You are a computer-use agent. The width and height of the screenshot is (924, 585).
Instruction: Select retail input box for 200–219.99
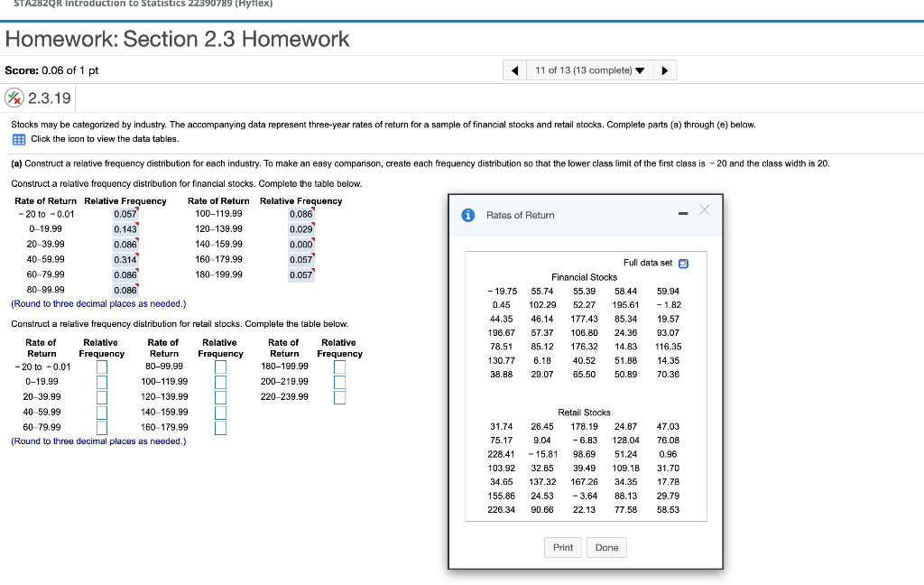pyautogui.click(x=339, y=382)
